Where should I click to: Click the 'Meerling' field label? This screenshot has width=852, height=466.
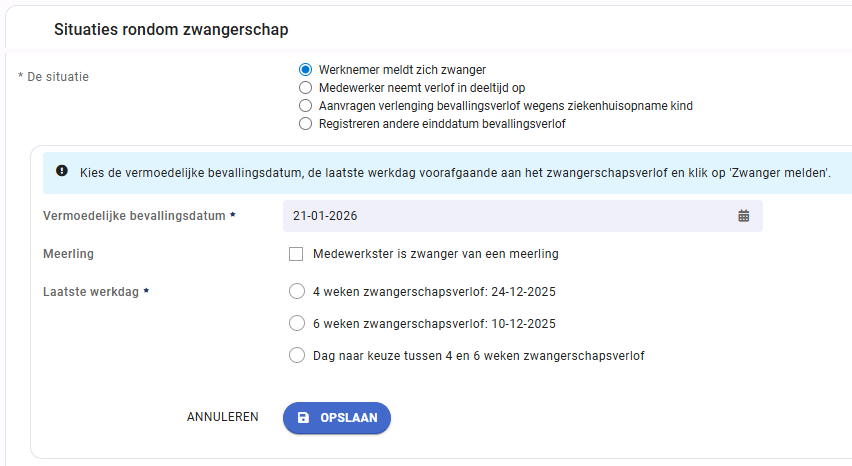point(68,254)
